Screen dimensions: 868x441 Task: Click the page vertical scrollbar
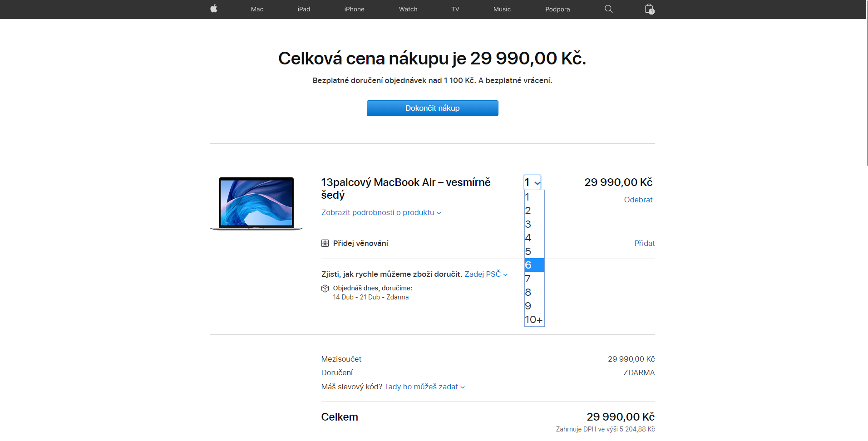[x=867, y=83]
